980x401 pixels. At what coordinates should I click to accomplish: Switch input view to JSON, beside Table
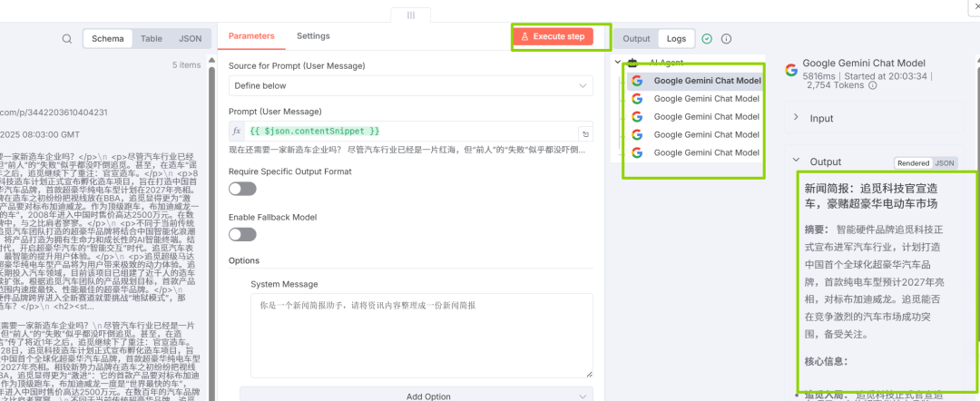[190, 39]
